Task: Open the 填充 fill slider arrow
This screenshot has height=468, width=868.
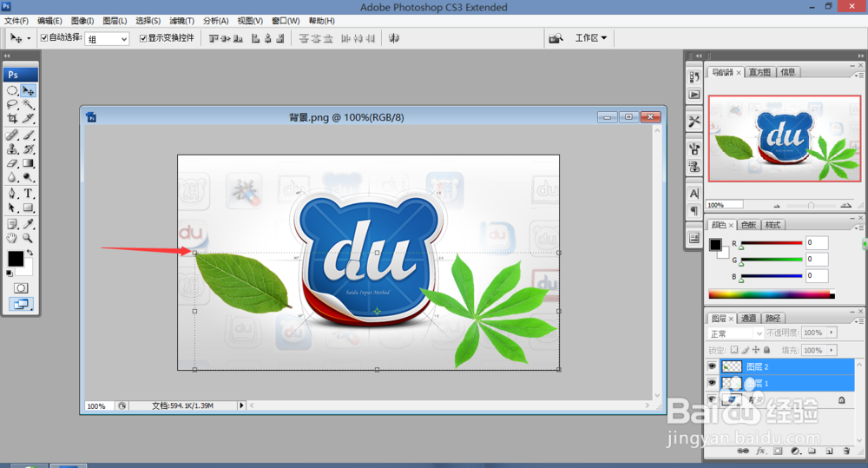Action: (832, 350)
